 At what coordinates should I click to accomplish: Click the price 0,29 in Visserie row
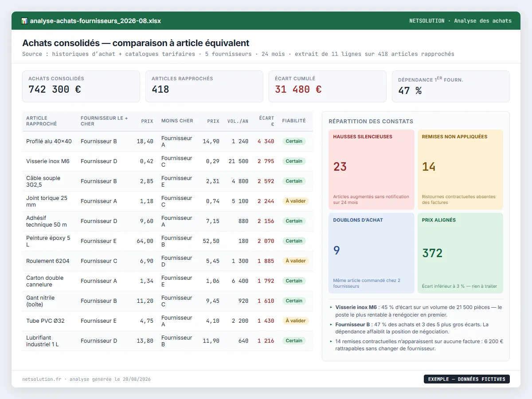pos(213,161)
